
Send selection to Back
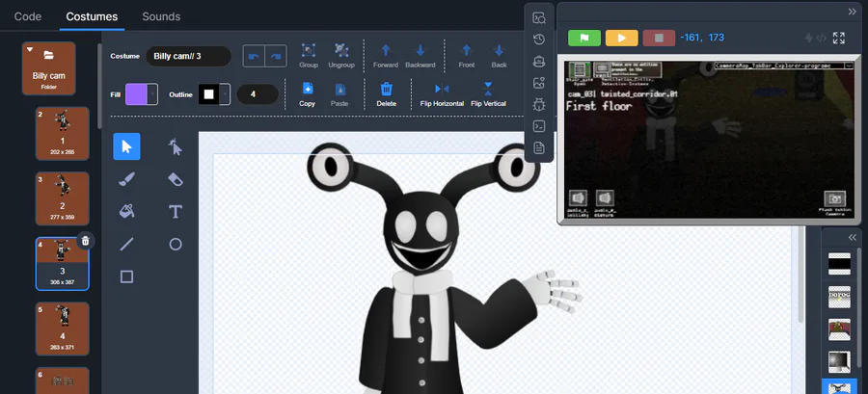point(499,56)
